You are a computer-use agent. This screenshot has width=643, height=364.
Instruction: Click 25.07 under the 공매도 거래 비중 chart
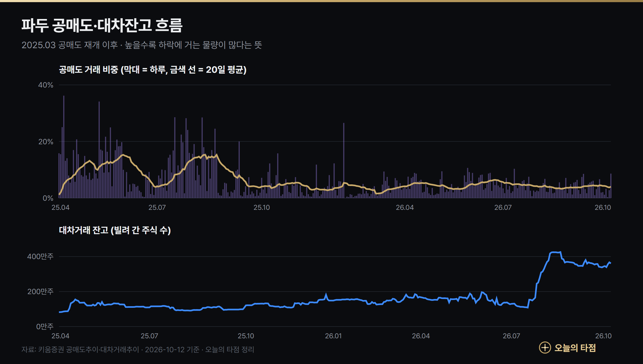[x=157, y=207]
